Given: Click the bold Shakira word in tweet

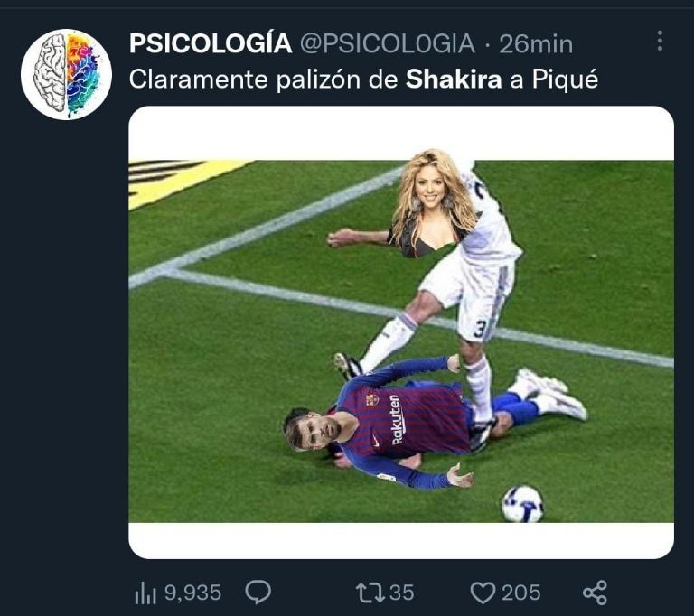Looking at the screenshot, I should (x=454, y=79).
